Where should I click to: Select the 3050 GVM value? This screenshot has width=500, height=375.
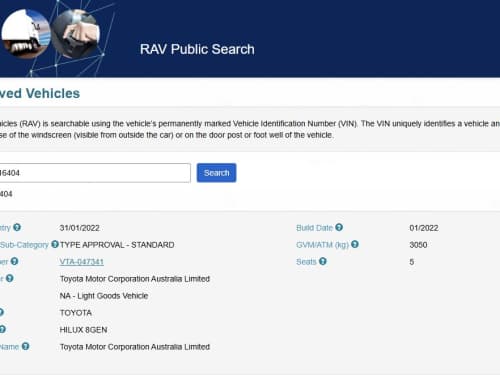coord(418,245)
